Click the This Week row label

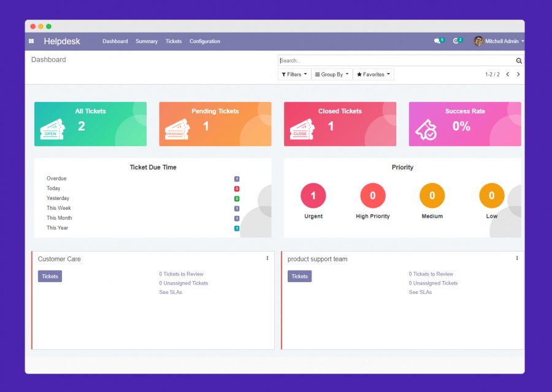59,208
